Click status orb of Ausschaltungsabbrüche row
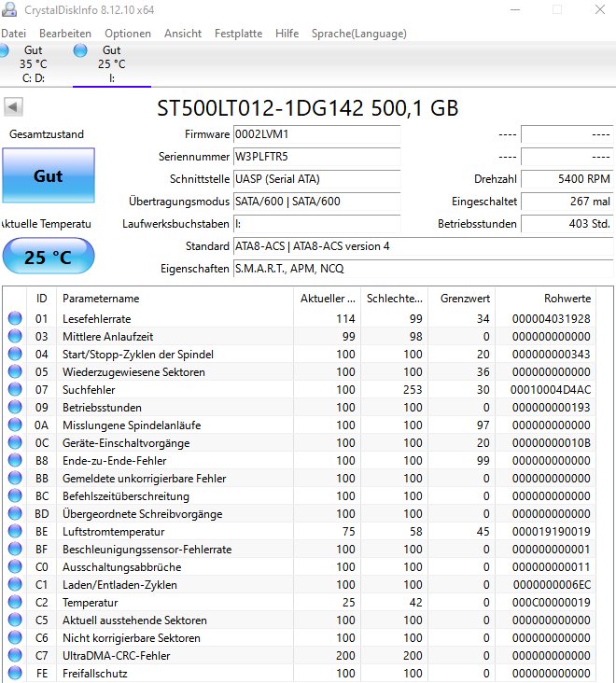Viewport: 616px width, 683px height. click(x=15, y=566)
